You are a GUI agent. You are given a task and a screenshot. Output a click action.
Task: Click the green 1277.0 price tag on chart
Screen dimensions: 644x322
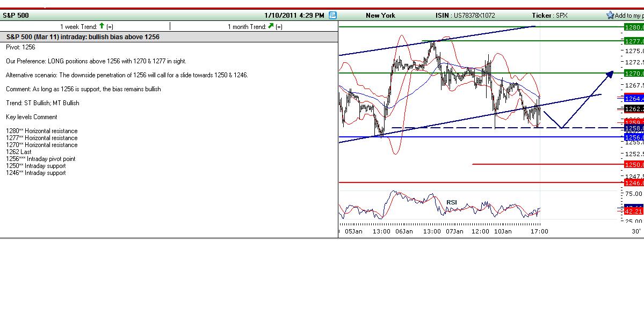click(633, 41)
